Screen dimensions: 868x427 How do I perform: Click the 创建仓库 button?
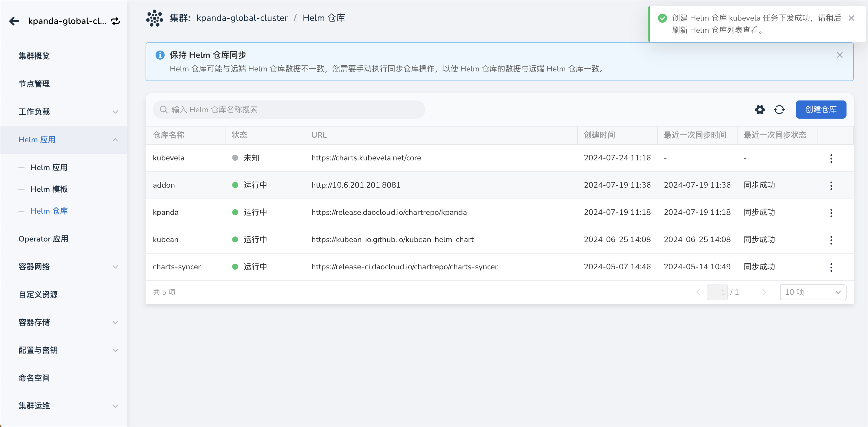coord(820,110)
